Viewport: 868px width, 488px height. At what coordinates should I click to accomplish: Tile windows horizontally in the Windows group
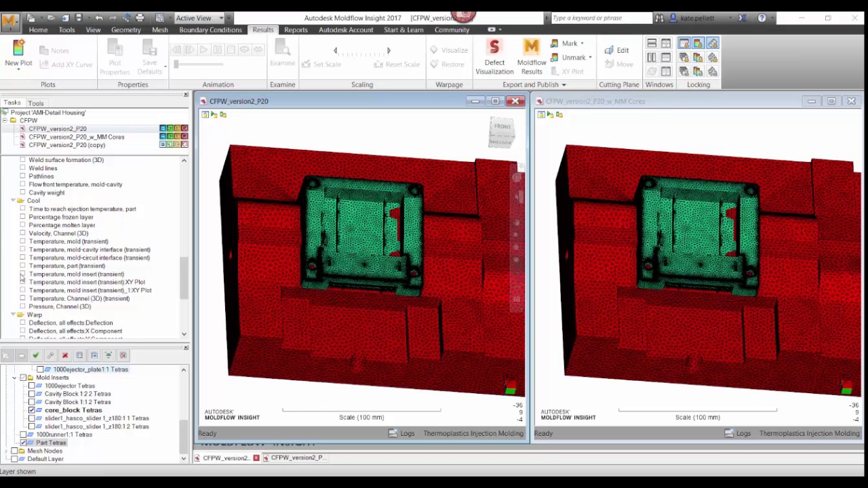tap(651, 44)
